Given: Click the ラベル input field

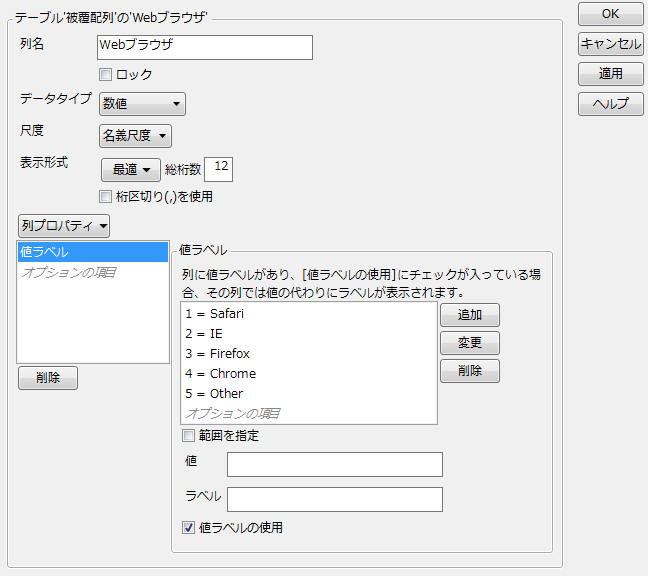Looking at the screenshot, I should pyautogui.click(x=334, y=499).
